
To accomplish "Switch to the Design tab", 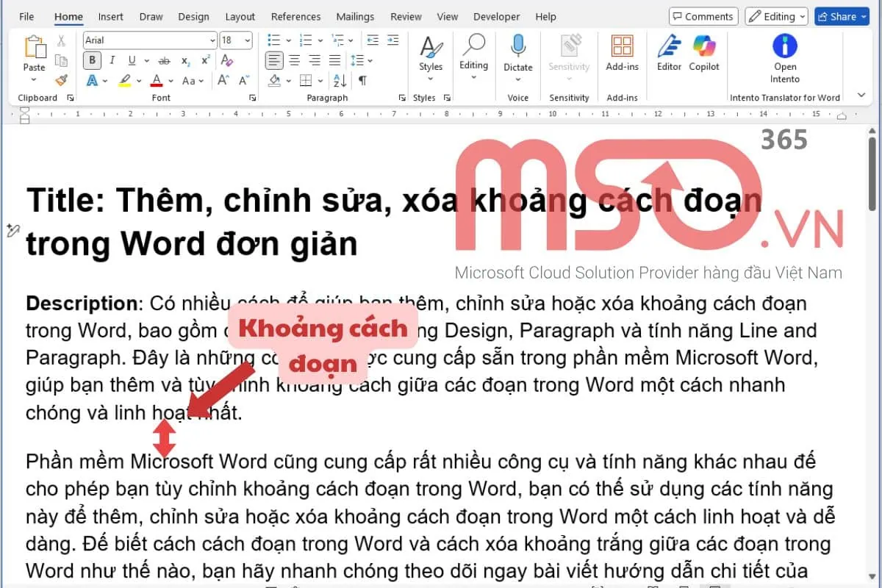I will (x=193, y=16).
